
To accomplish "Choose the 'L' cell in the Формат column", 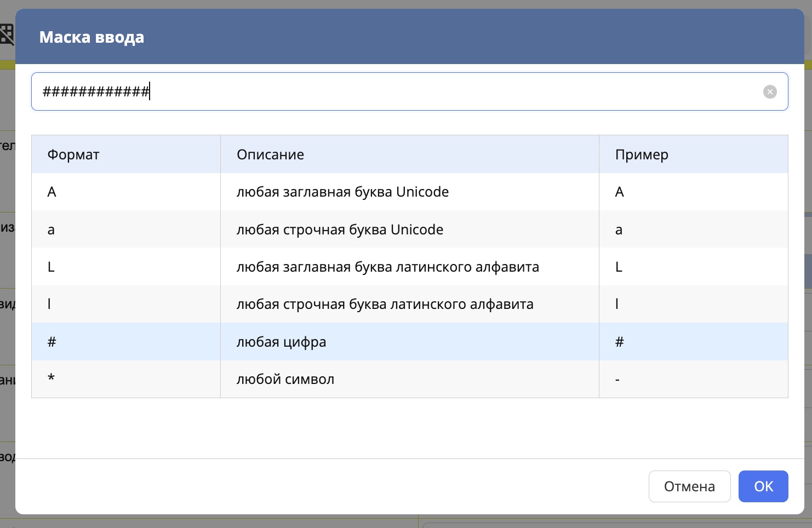I will click(x=51, y=267).
